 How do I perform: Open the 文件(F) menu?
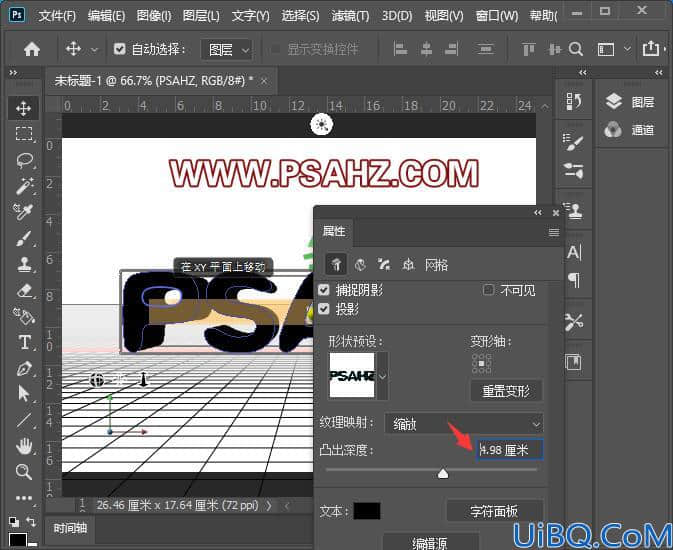coord(57,16)
